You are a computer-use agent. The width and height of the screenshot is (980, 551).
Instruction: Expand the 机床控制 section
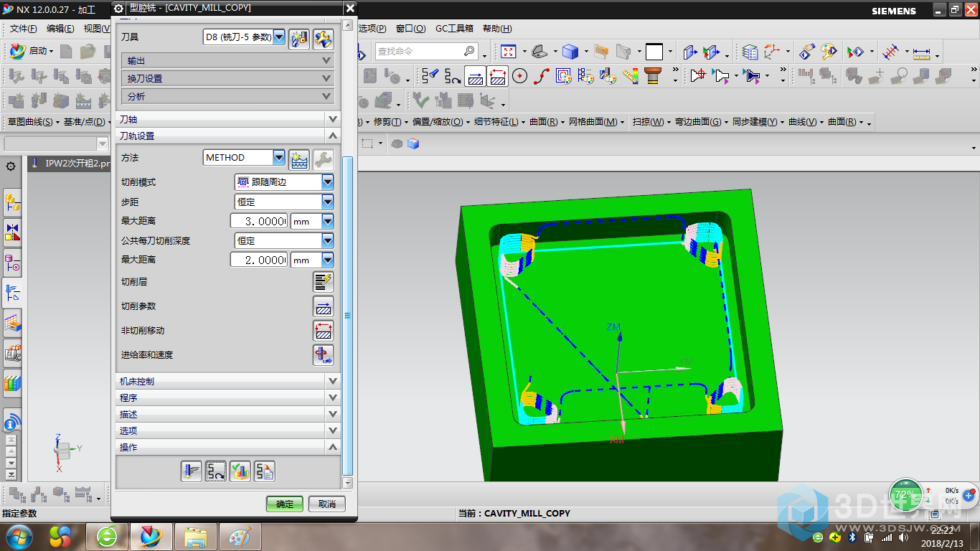(x=227, y=381)
